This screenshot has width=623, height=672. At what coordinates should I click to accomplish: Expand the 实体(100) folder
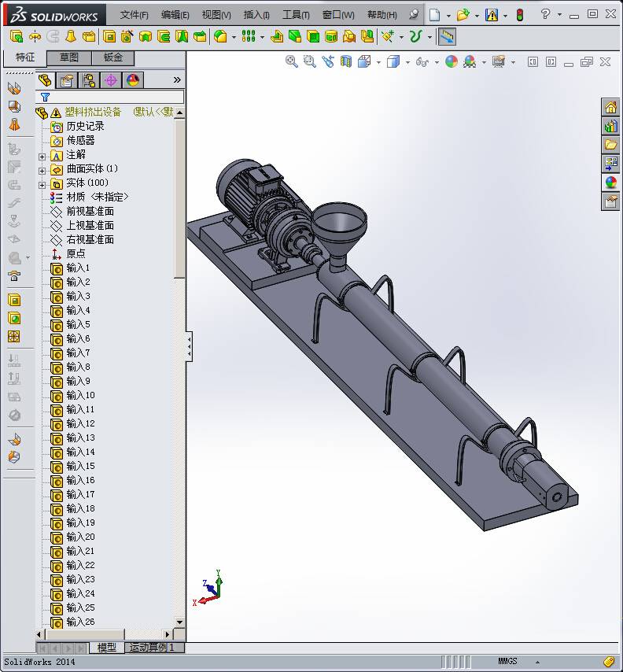tap(42, 185)
